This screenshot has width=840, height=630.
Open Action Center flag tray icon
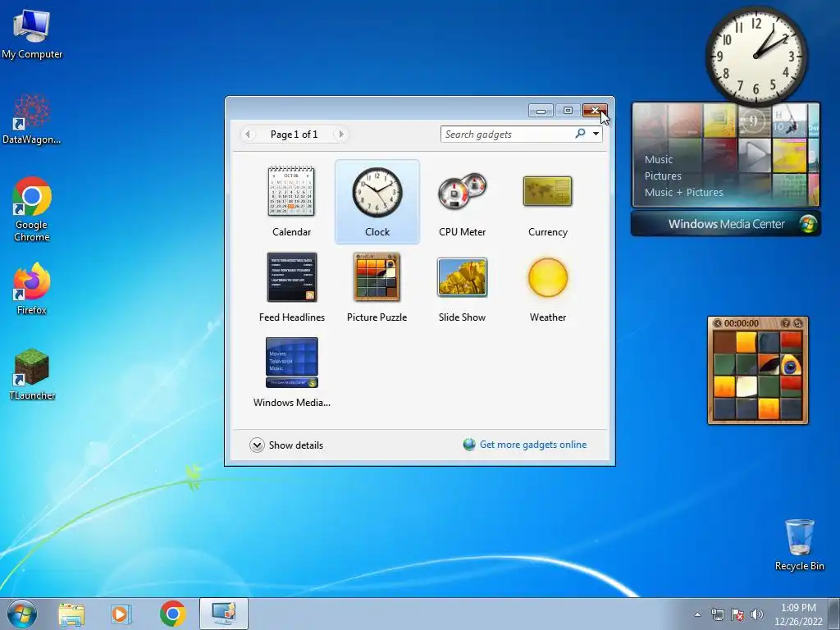tap(737, 614)
